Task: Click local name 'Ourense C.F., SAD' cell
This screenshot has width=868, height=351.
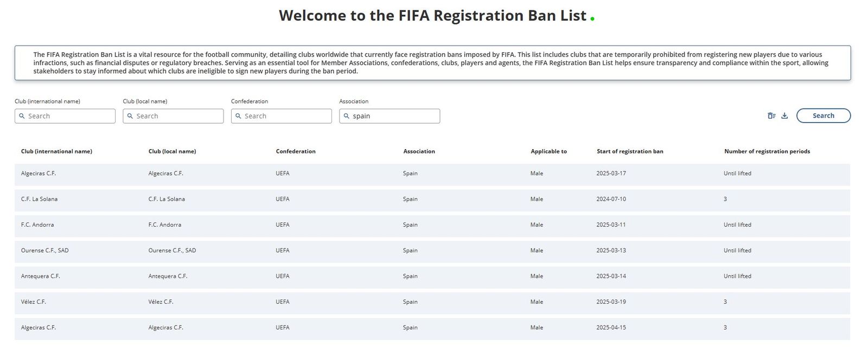Action: pos(172,251)
